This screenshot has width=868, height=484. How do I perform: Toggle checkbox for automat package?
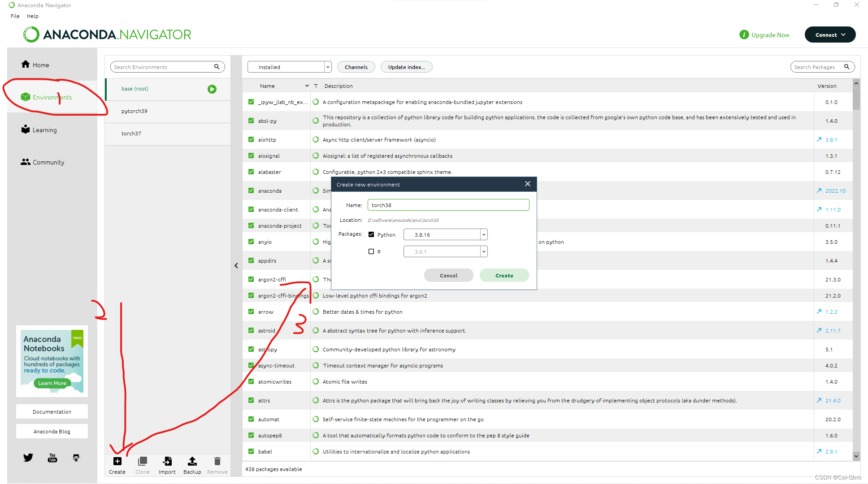tap(251, 419)
